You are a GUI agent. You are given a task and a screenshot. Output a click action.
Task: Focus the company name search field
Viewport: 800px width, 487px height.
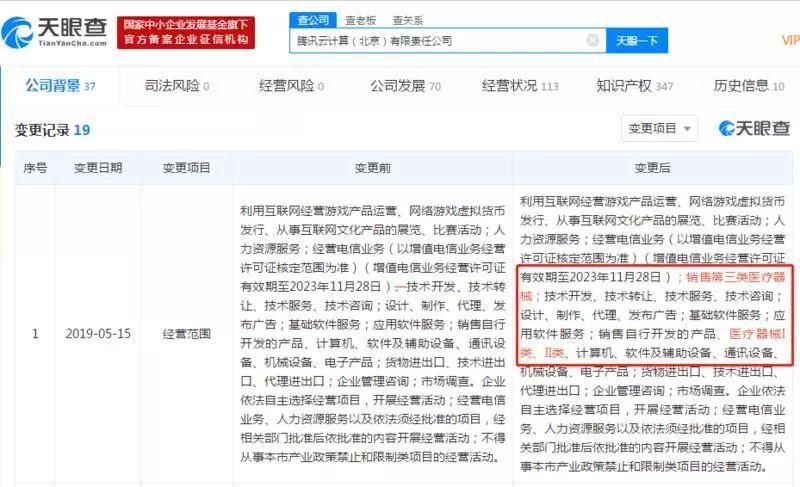[439, 40]
